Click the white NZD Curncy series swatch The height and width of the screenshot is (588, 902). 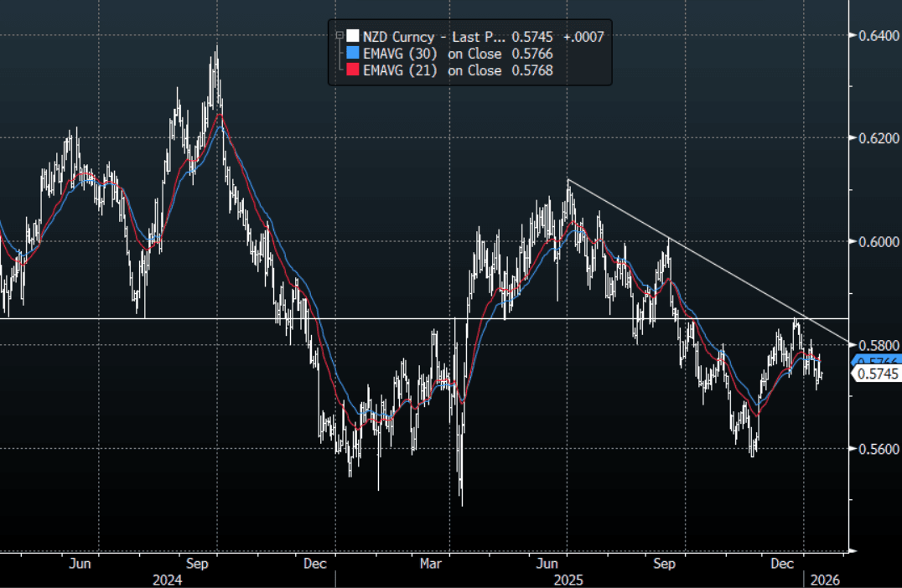(x=353, y=36)
